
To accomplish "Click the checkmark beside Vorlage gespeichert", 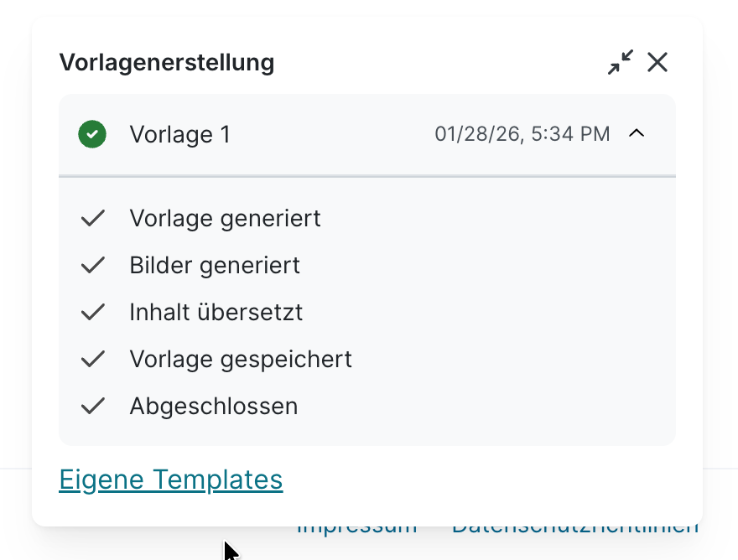I will [x=92, y=359].
